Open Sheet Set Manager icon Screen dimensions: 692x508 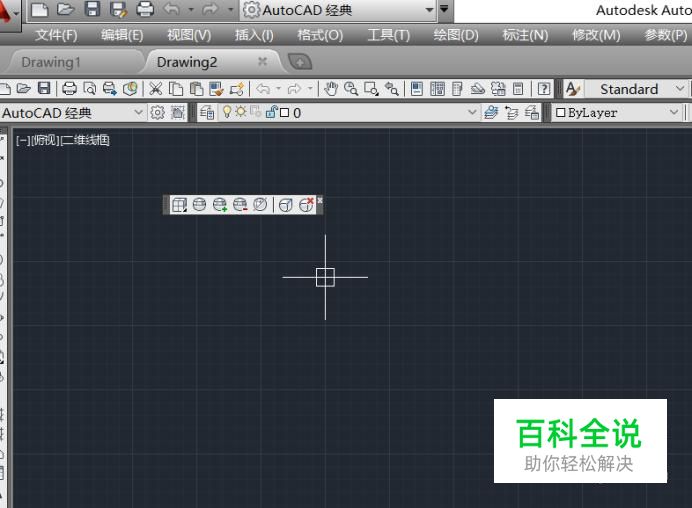tap(478, 89)
